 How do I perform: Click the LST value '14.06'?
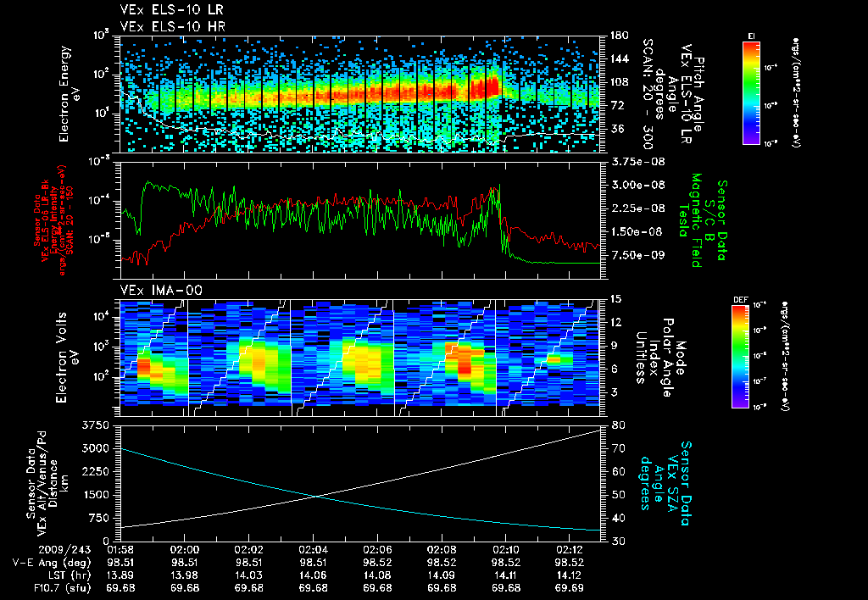313,575
